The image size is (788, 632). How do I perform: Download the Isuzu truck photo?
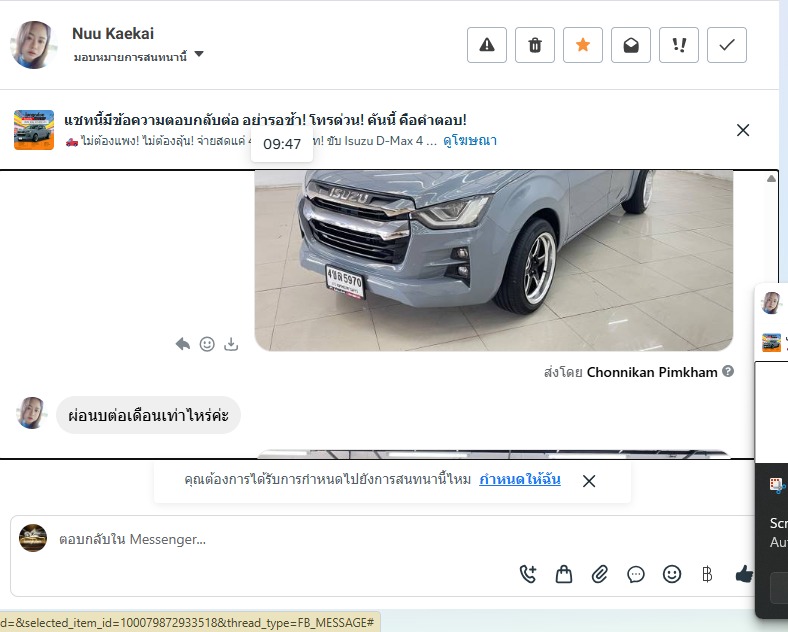231,344
